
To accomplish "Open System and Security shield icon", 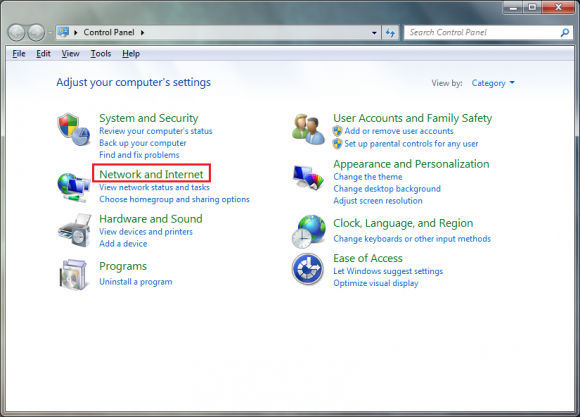I will [74, 130].
